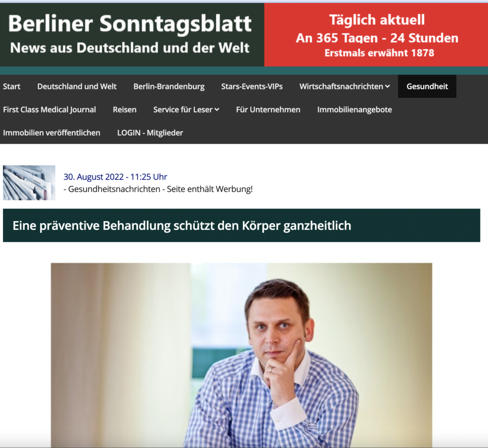
Task: Click the red Täglich aktuell banner
Action: [x=376, y=35]
